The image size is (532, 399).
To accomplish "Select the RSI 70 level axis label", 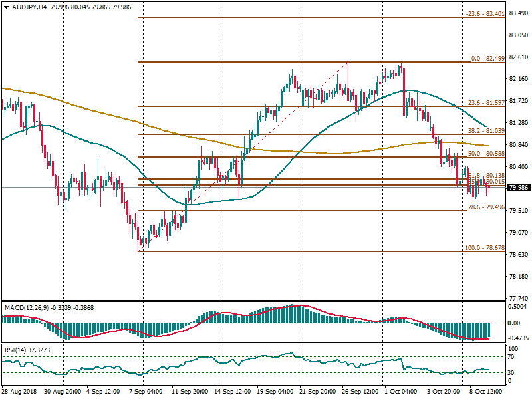I will click(x=512, y=358).
